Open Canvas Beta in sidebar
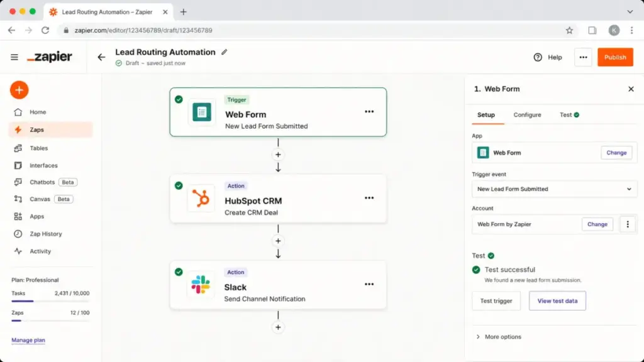 [x=43, y=199]
